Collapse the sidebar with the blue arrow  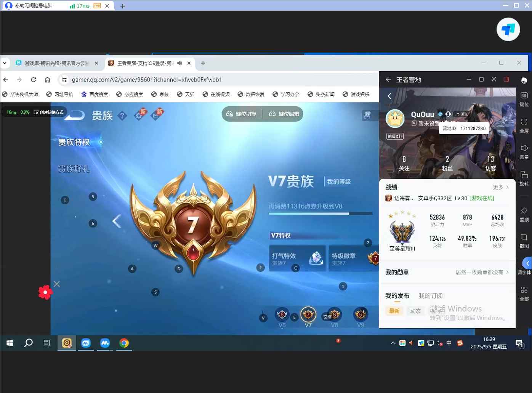point(527,263)
